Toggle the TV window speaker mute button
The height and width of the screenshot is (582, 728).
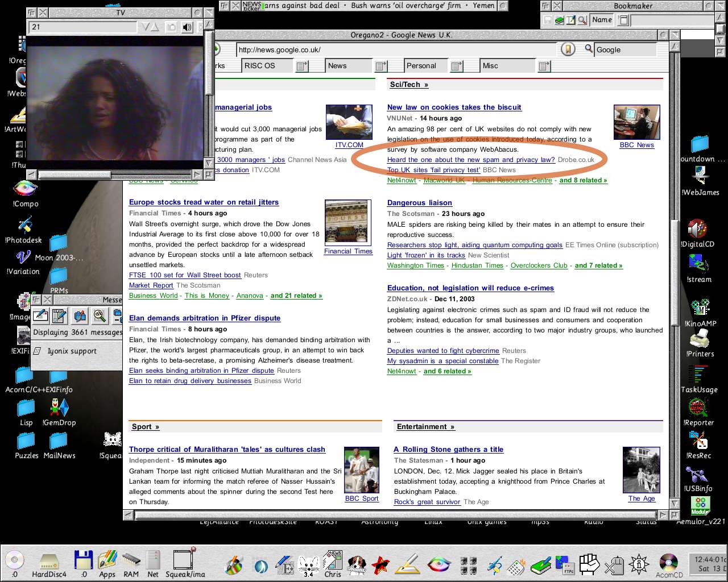point(187,27)
